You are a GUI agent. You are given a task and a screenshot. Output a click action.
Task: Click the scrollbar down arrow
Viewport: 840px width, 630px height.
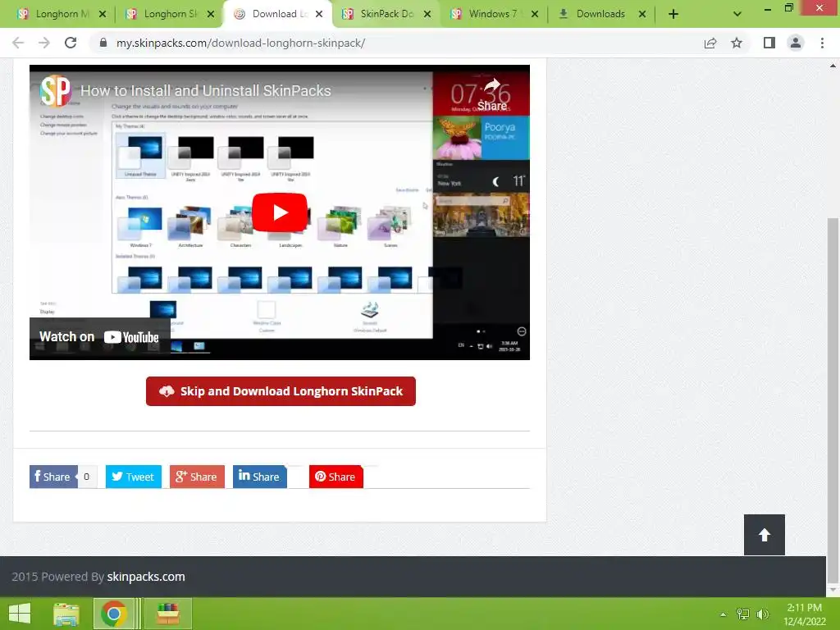point(833,590)
